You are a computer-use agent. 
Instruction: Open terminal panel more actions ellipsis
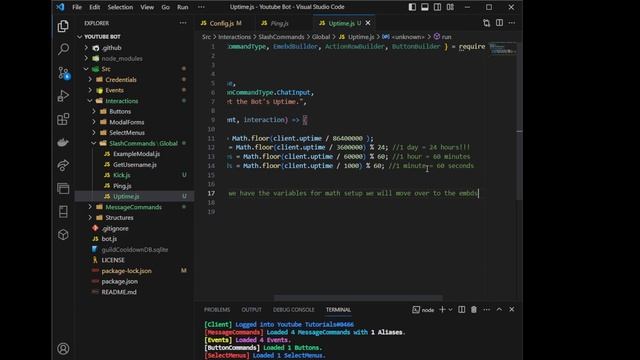click(x=487, y=309)
